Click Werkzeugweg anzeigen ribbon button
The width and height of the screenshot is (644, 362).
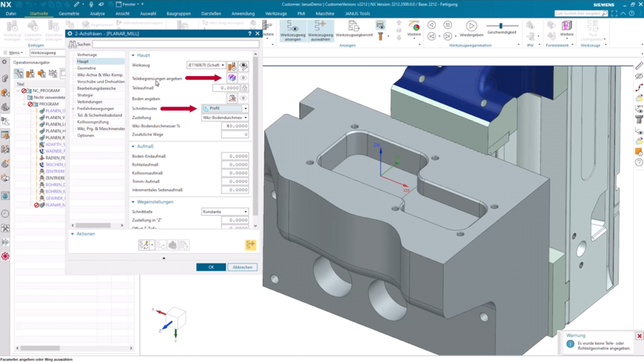coord(293,30)
